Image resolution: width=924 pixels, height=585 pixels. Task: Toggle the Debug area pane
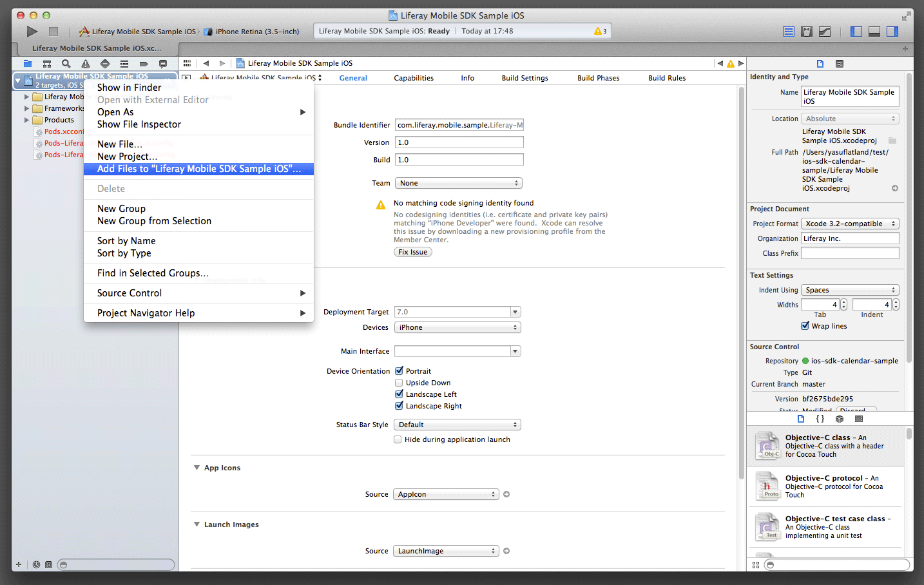coord(874,31)
